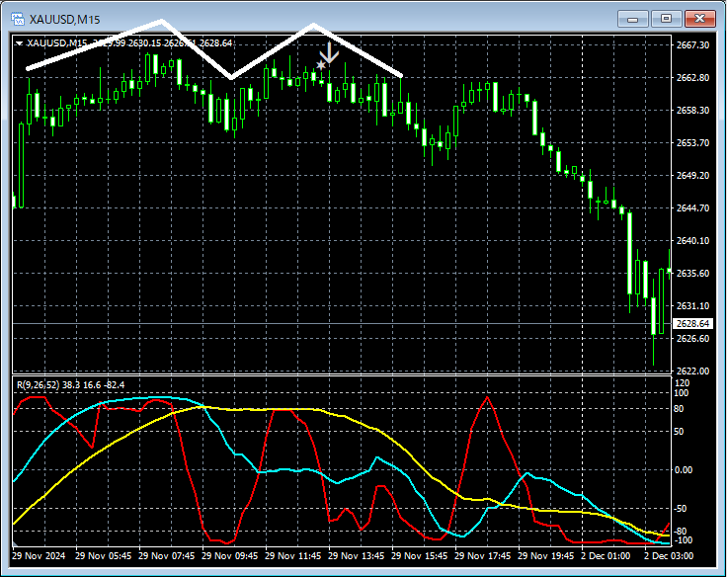Click the 120 level on indicator scale

(682, 383)
